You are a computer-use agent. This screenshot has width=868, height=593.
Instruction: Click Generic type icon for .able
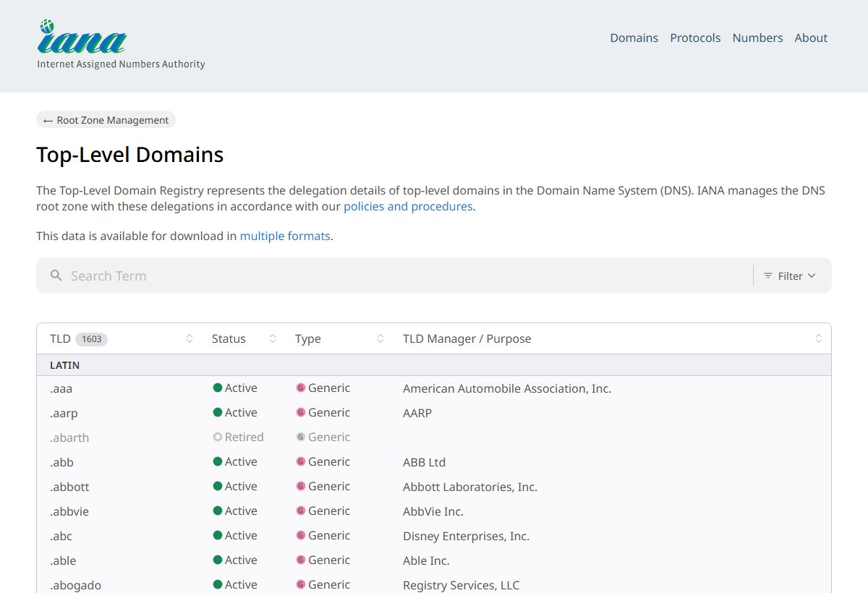point(301,560)
